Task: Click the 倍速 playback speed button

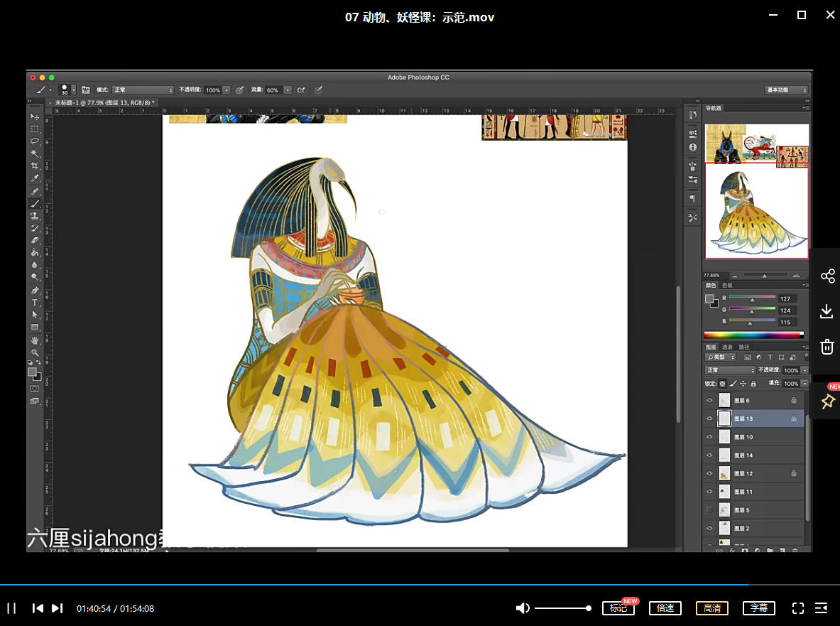Action: pos(665,608)
